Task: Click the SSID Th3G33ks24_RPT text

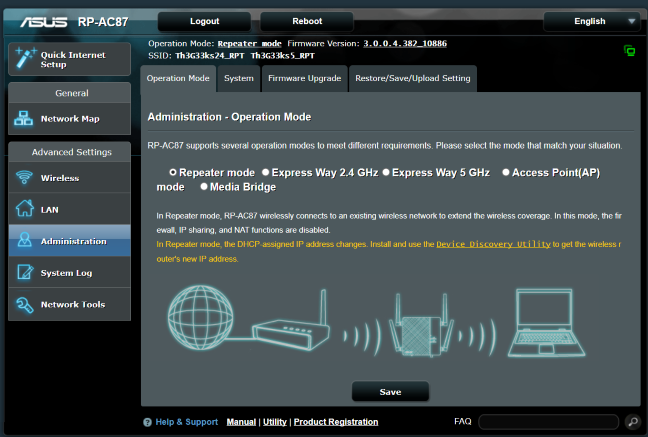Action: (x=210, y=55)
